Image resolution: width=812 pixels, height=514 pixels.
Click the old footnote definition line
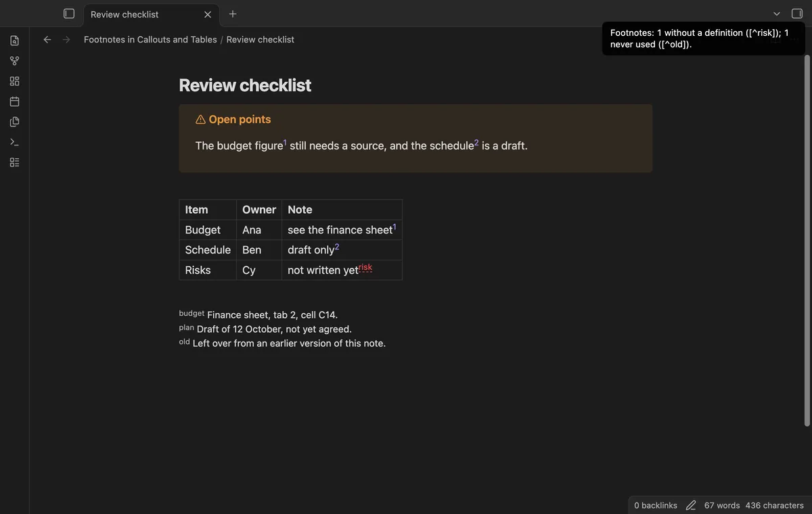click(x=282, y=343)
